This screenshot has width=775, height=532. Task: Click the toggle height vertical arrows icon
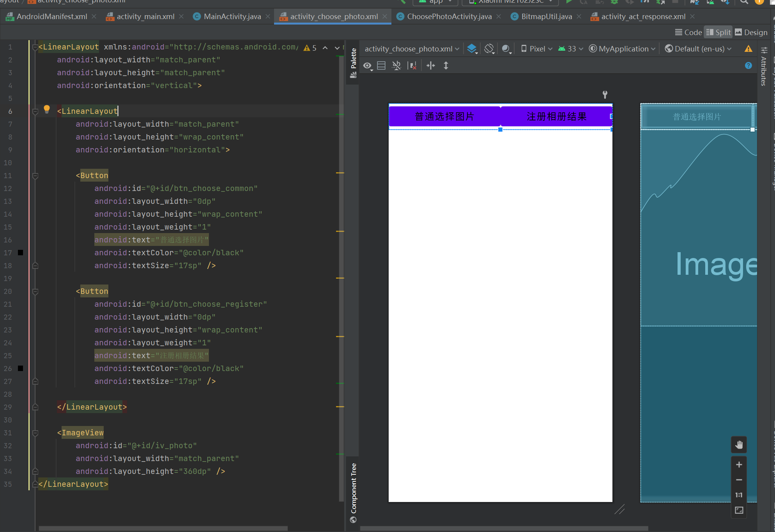446,66
